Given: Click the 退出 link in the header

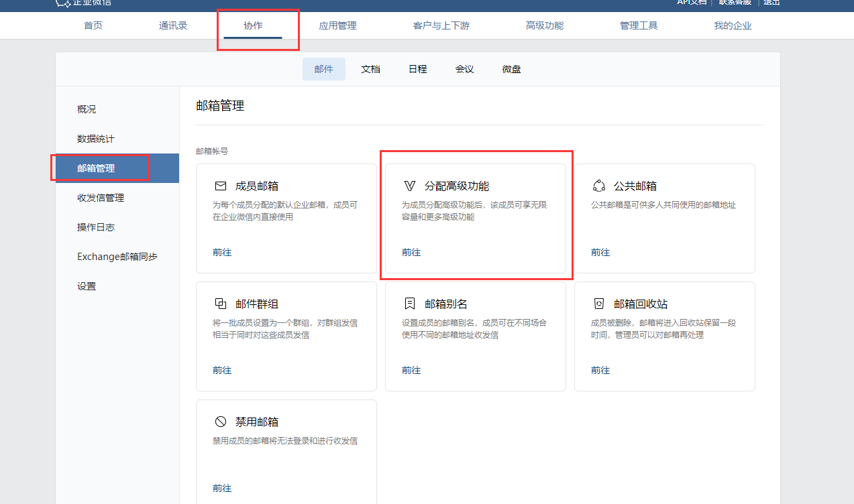Looking at the screenshot, I should coord(771,2).
